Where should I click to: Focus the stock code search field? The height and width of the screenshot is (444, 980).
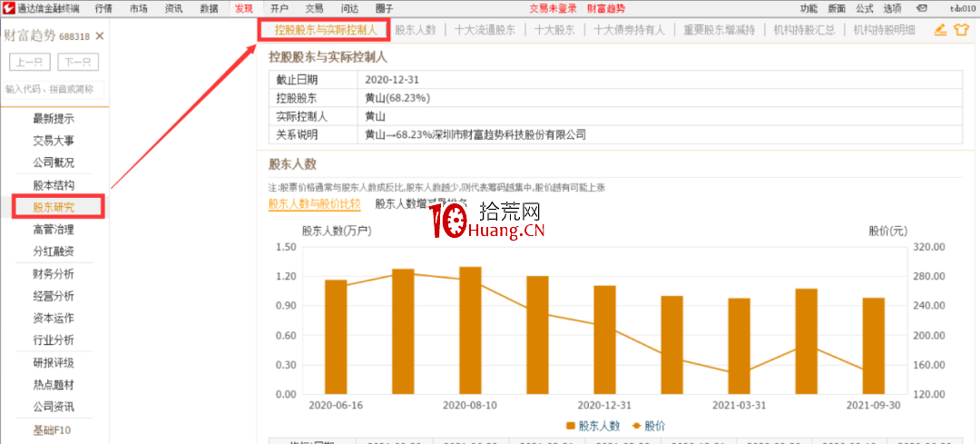pos(54,89)
